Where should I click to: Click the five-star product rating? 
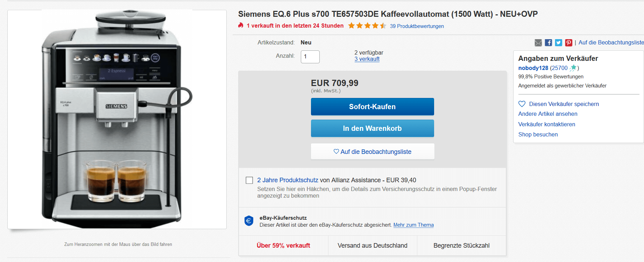(367, 26)
